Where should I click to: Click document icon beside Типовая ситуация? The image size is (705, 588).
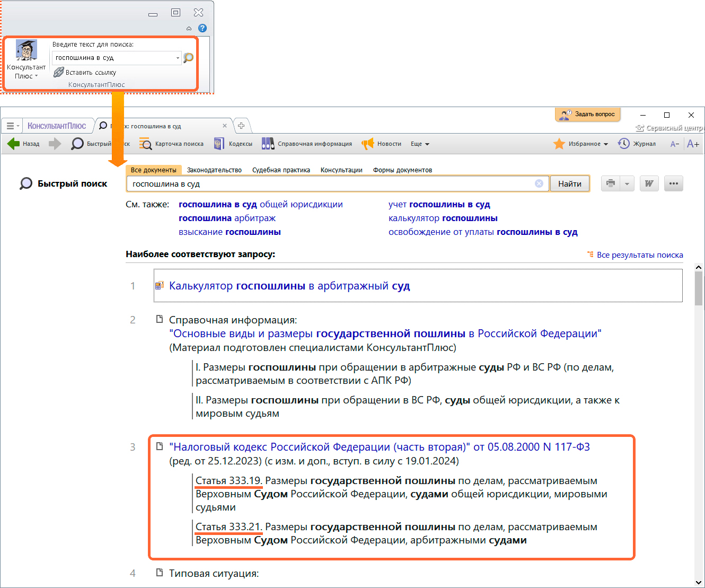coord(159,573)
